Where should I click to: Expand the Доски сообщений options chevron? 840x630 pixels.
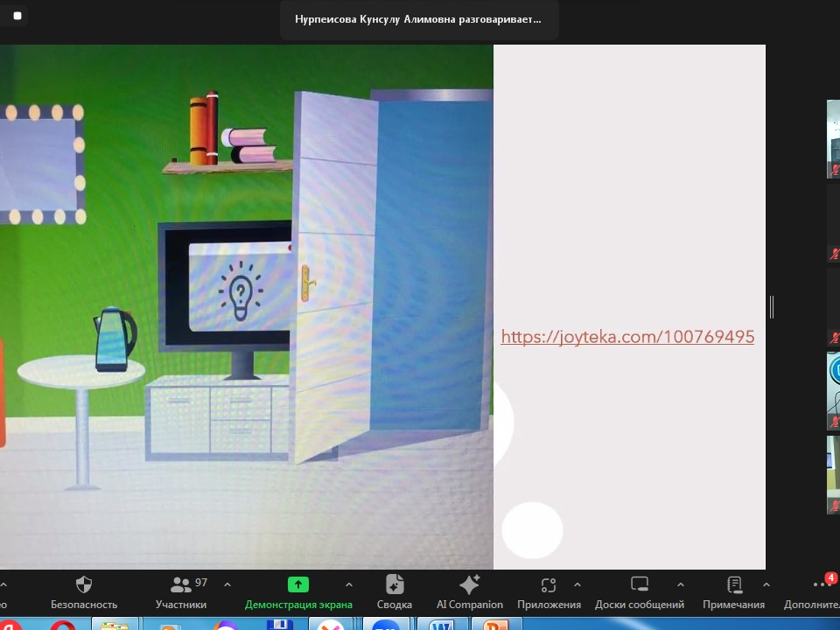click(680, 584)
